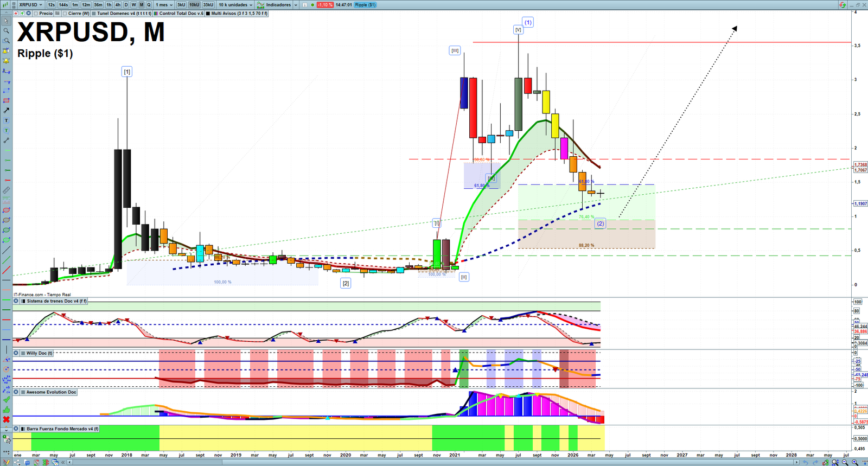The height and width of the screenshot is (466, 868).
Task: Toggle Control Total Doc v.6 indicator
Action: coord(156,14)
